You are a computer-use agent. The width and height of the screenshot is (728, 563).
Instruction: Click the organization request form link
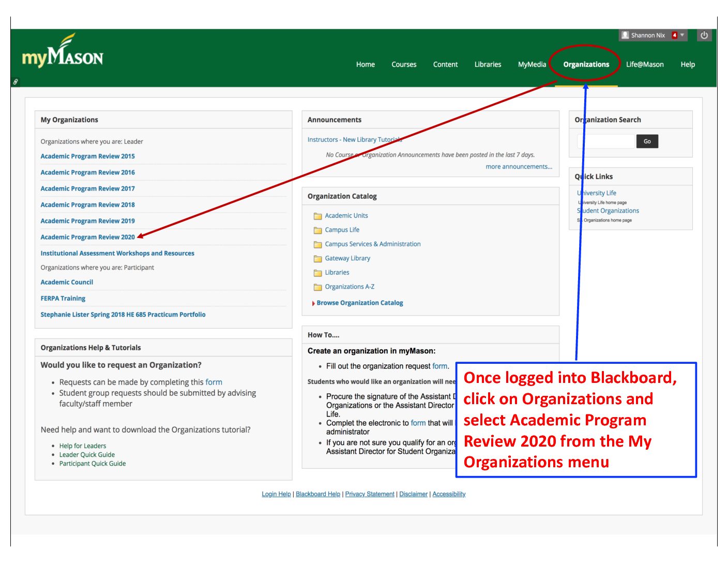[x=439, y=366]
